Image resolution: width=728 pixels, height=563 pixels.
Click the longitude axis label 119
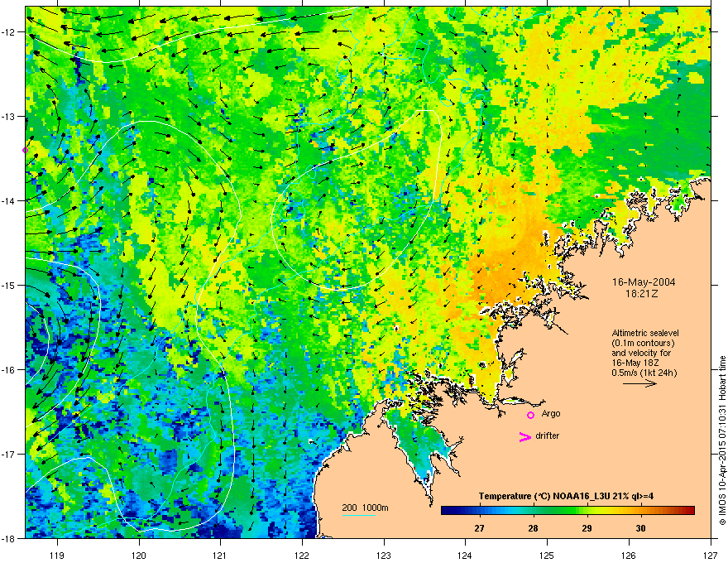pos(58,555)
